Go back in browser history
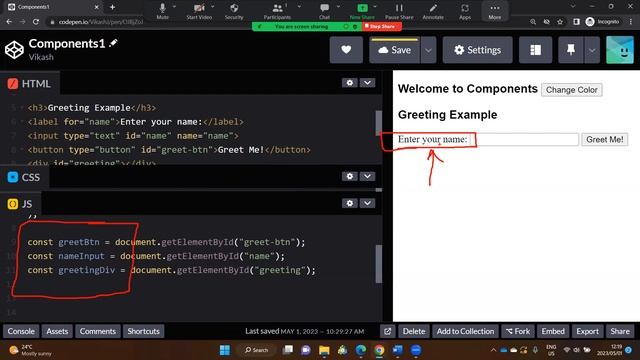Screen dimensions: 640x360 [9, 22]
